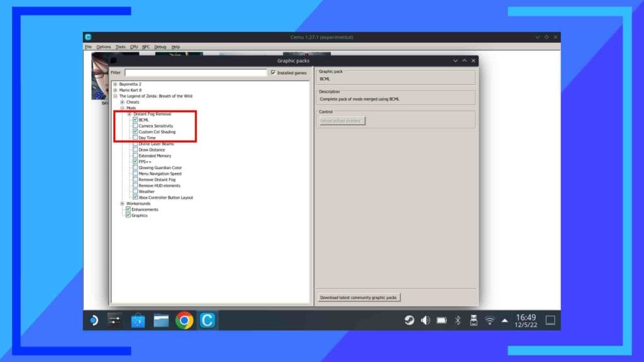Expand the Cheats node

click(x=122, y=102)
